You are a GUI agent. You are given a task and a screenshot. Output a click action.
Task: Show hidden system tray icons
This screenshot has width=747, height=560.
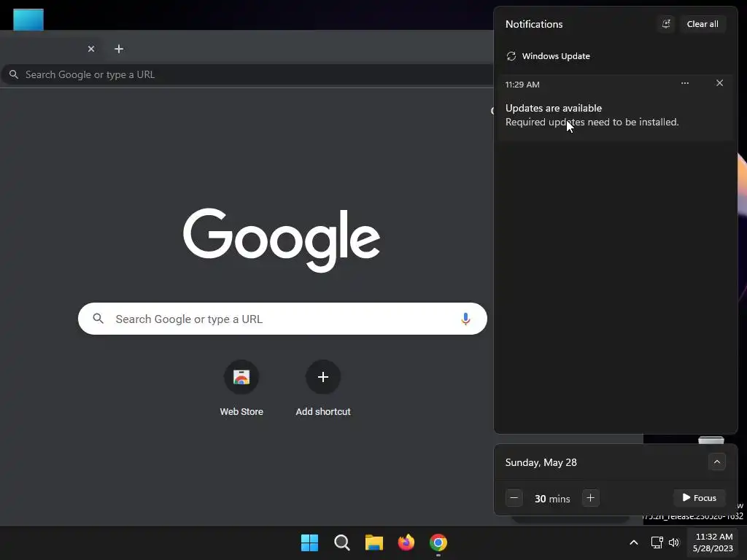634,542
